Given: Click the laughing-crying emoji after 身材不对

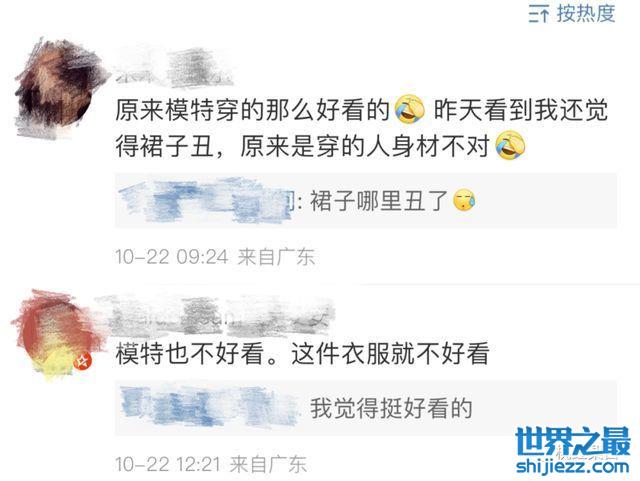Looking at the screenshot, I should point(510,146).
